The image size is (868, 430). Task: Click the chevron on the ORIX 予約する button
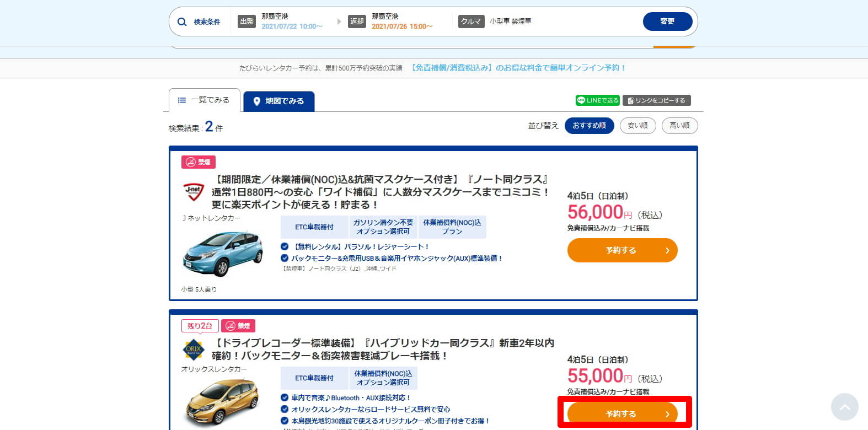667,414
